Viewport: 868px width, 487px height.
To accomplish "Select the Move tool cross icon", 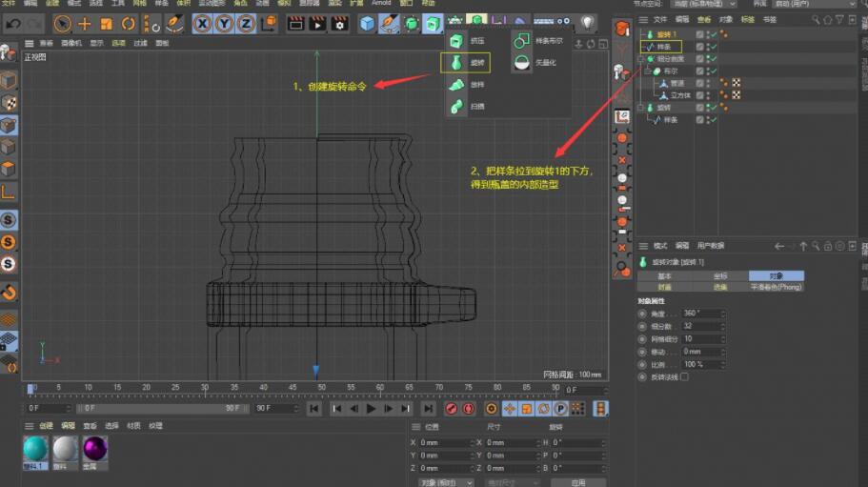I will pos(84,24).
